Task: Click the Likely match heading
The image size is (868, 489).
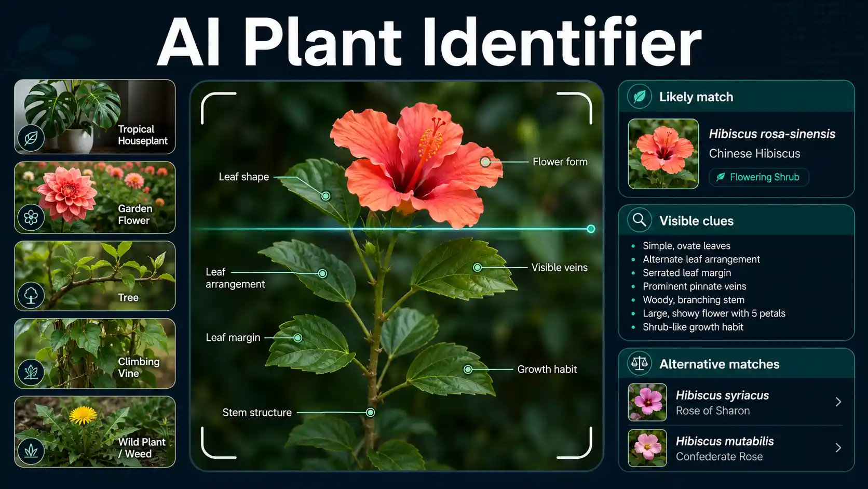Action: pos(696,97)
